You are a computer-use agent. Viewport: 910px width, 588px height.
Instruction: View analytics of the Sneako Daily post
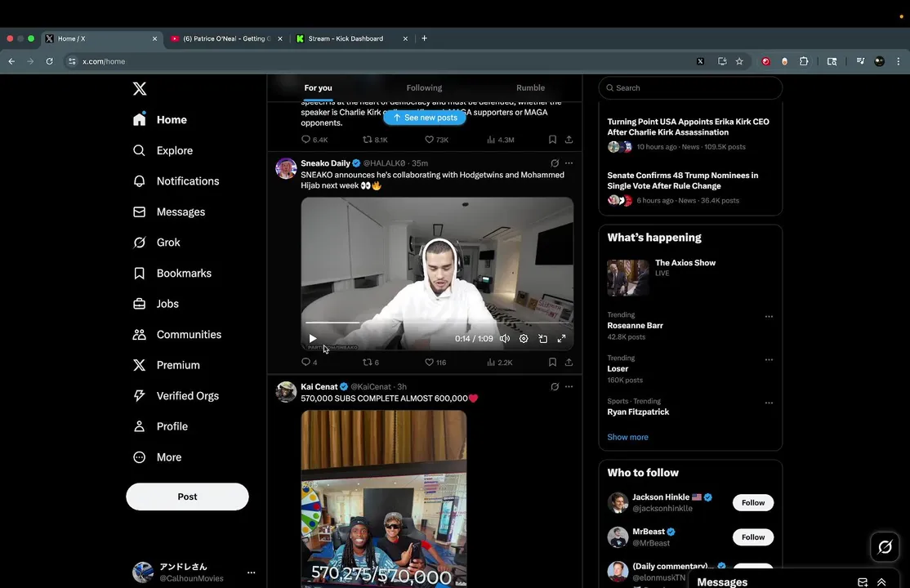coord(499,363)
